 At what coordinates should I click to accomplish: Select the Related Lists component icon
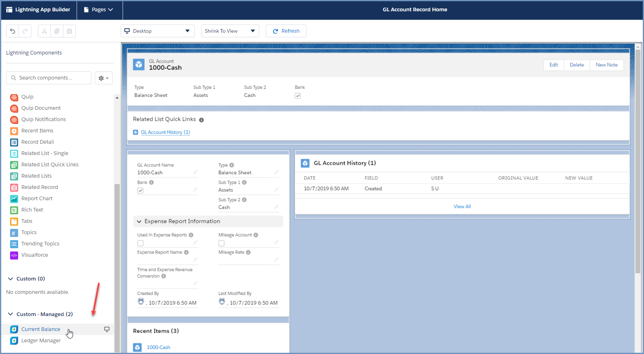[14, 176]
